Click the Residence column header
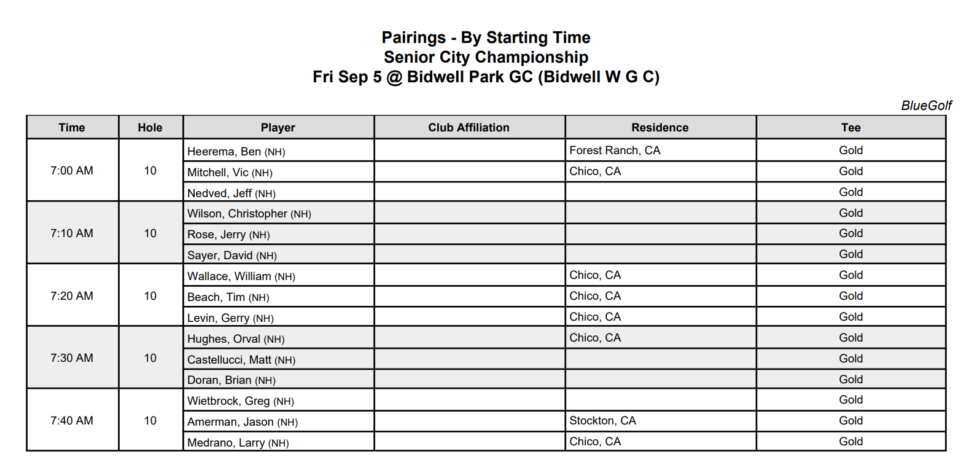The height and width of the screenshot is (473, 980). pos(659,128)
